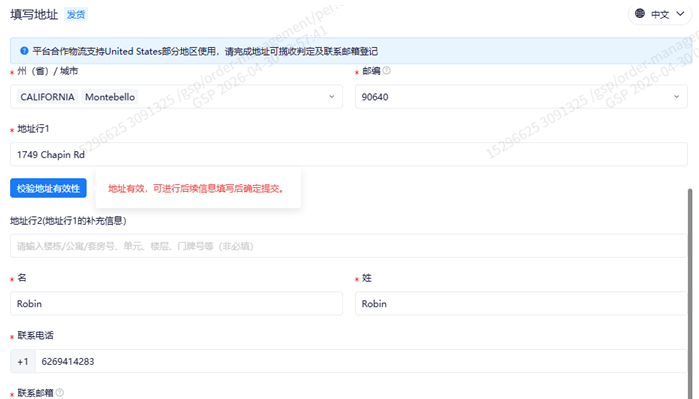Open the 90640 postal code dropdown

click(521, 97)
